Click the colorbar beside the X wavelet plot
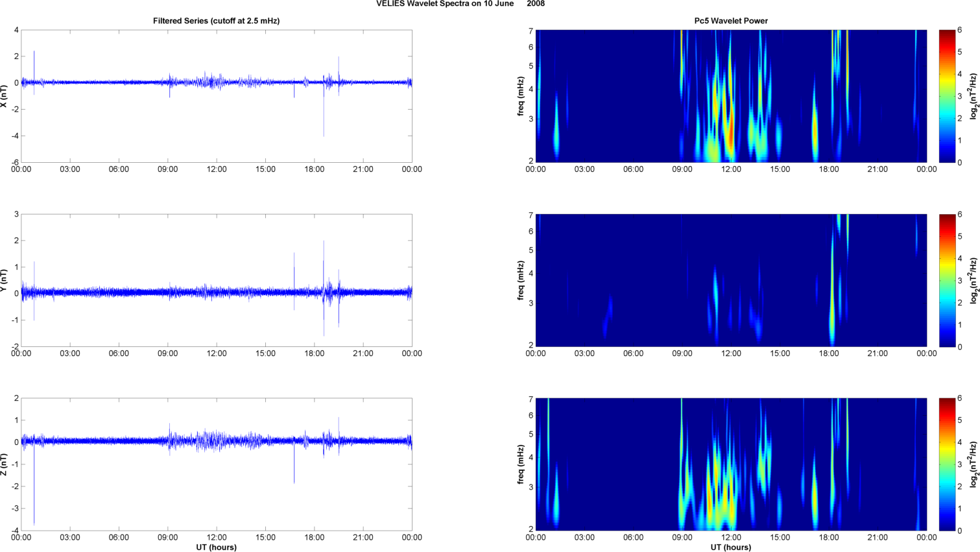Screen dimensions: 980x552 pos(947,96)
